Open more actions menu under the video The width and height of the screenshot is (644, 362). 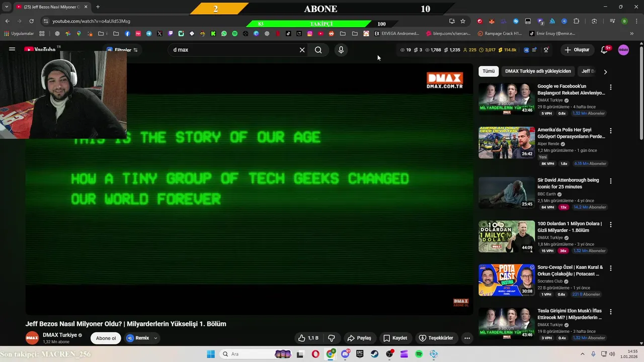coord(467,338)
